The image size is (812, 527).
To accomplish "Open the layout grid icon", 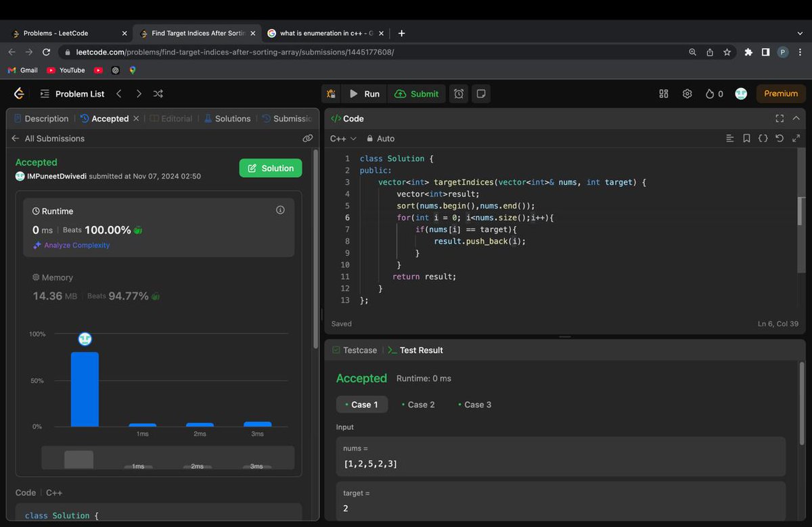I will tap(663, 93).
